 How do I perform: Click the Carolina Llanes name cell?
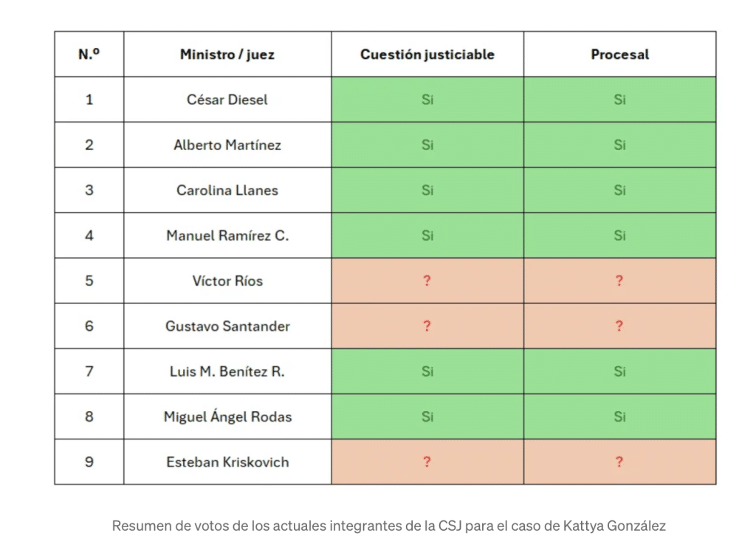(x=227, y=190)
